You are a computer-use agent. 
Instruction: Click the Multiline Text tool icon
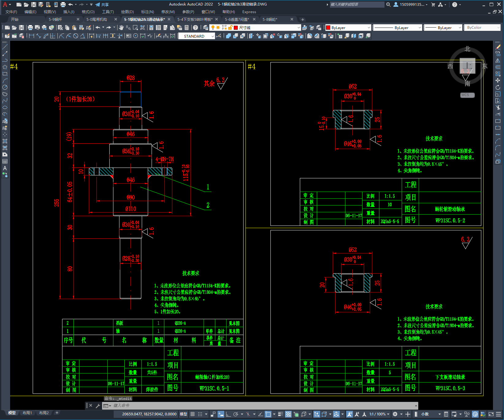click(5, 168)
